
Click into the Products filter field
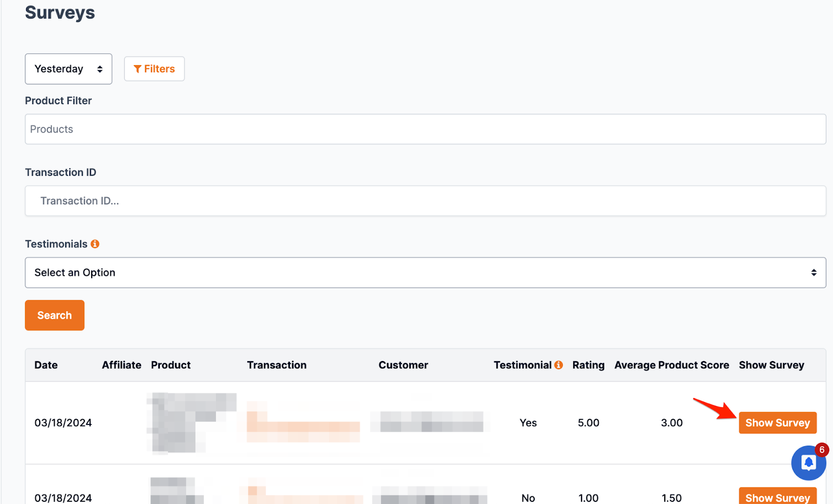click(x=425, y=130)
